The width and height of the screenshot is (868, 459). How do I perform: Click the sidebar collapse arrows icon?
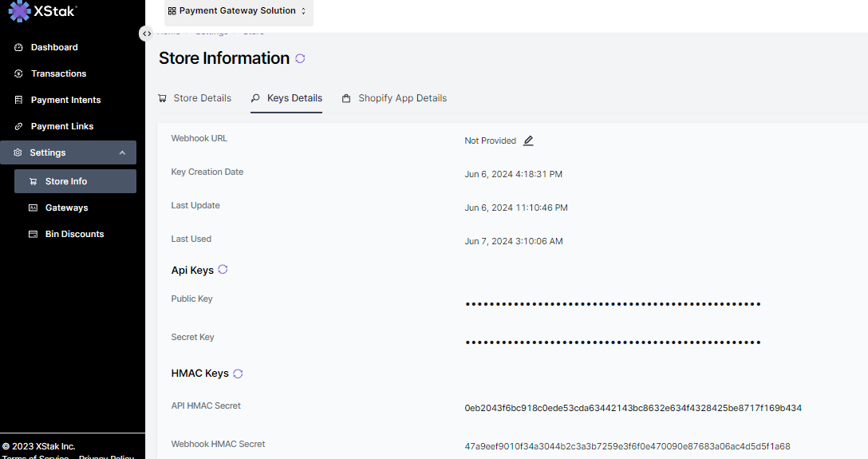pos(147,34)
